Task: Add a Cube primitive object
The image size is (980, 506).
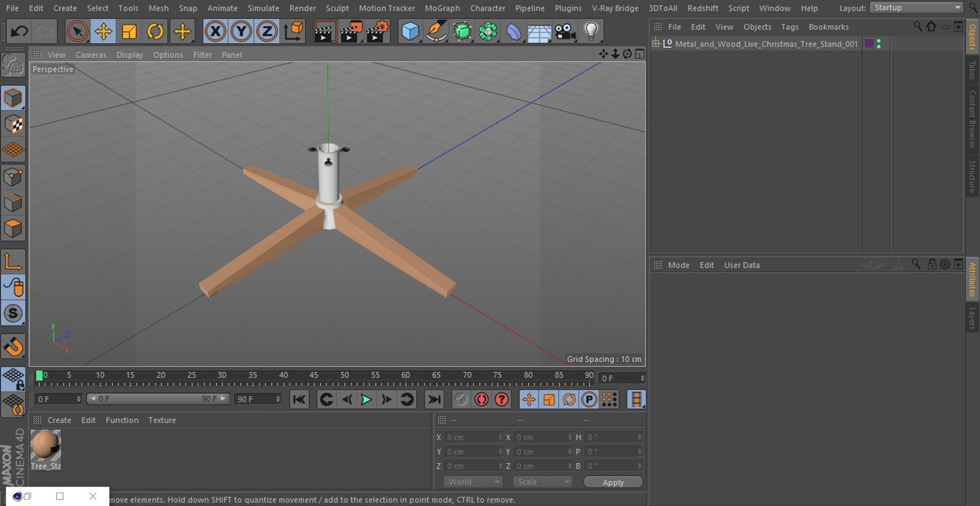Action: coord(410,32)
